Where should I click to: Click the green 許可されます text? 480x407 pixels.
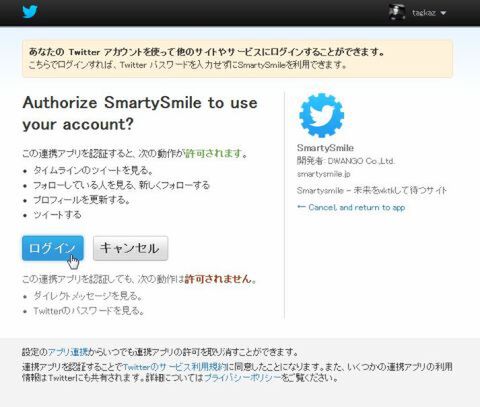click(x=213, y=154)
